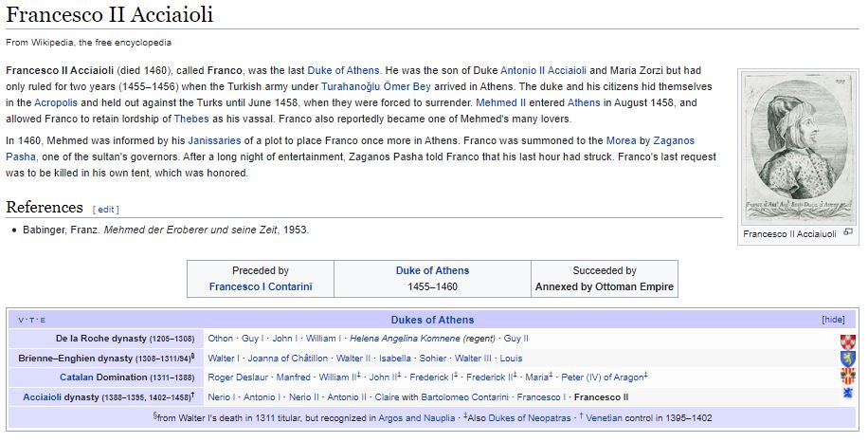View the navbox template via V link
This screenshot has width=868, height=442.
pyautogui.click(x=21, y=321)
